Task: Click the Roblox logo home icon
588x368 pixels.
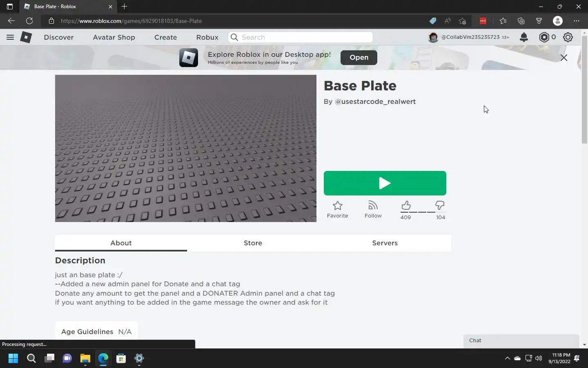Action: tap(26, 37)
